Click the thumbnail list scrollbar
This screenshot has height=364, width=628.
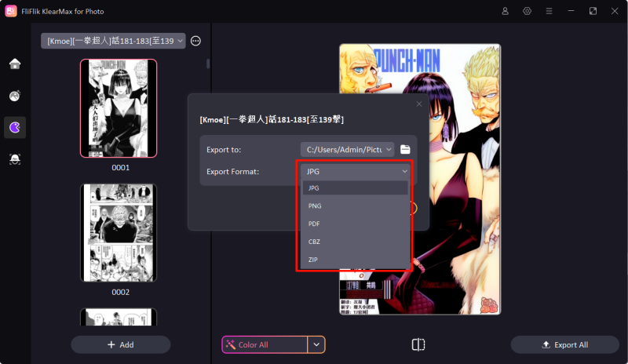[x=208, y=64]
